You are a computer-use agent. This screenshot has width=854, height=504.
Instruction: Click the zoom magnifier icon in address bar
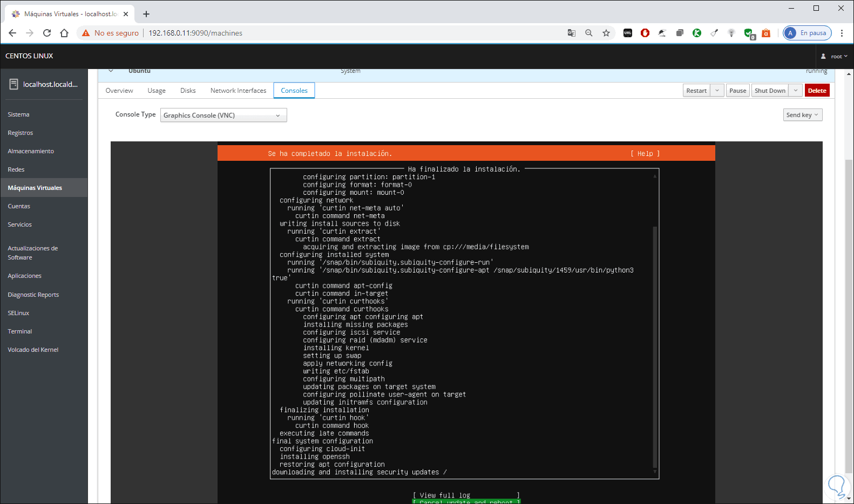[589, 33]
